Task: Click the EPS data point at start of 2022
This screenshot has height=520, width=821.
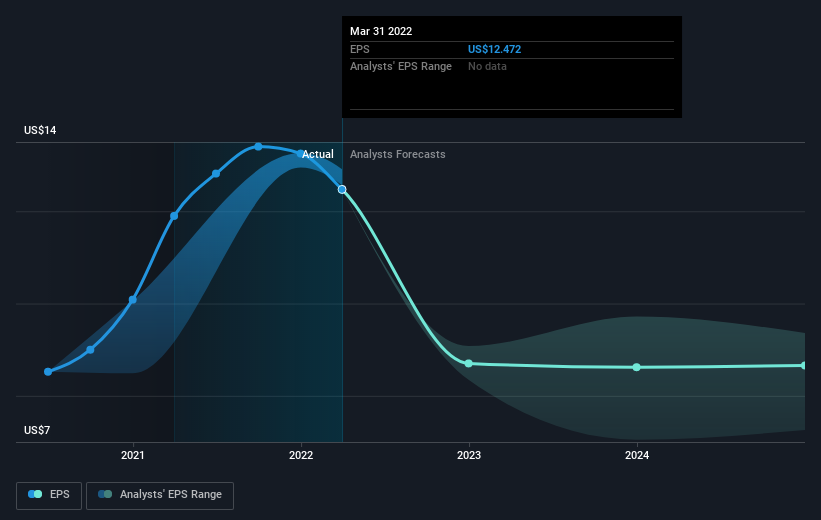Action: pos(300,153)
